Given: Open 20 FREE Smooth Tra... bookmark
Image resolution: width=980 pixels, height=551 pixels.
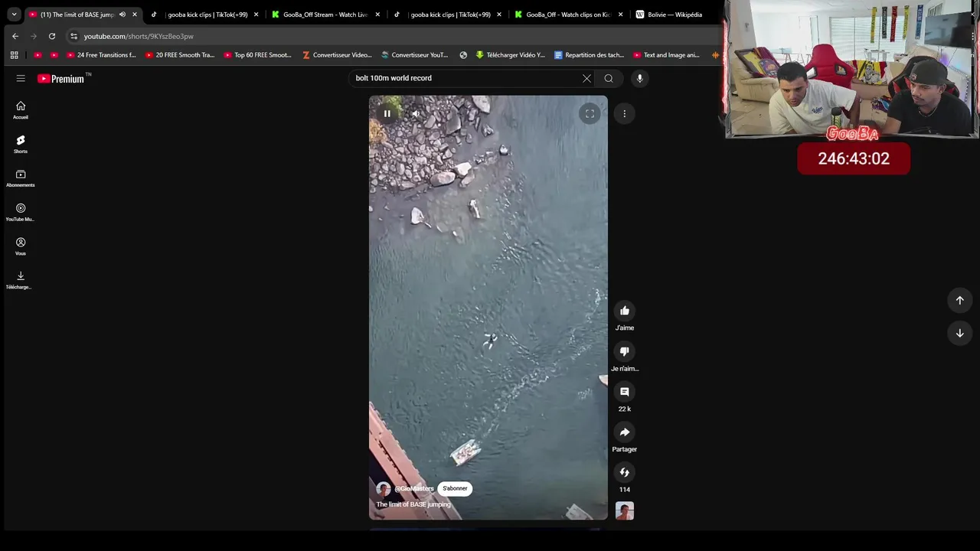Looking at the screenshot, I should (179, 55).
